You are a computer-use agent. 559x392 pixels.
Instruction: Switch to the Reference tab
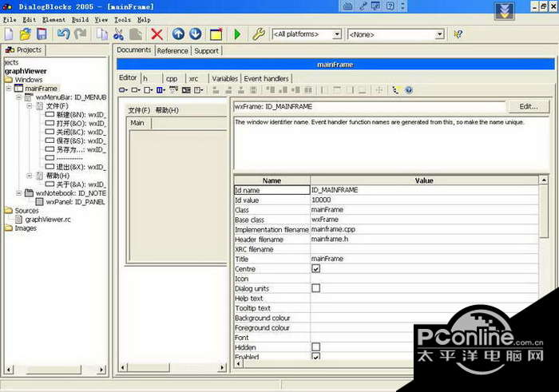(172, 51)
